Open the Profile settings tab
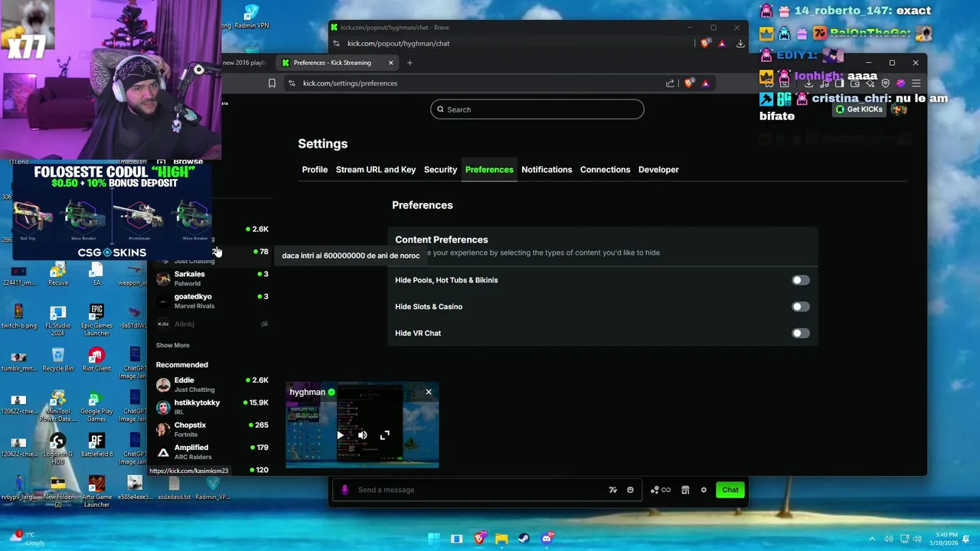The width and height of the screenshot is (980, 551). point(315,170)
